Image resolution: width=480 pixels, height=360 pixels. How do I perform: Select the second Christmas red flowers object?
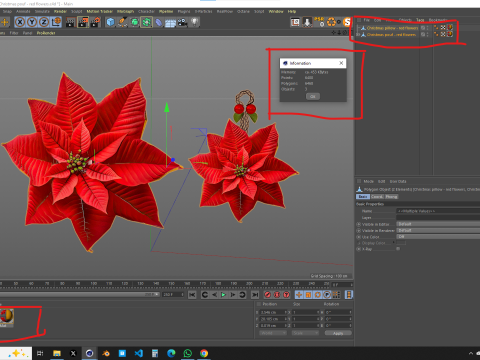click(391, 34)
